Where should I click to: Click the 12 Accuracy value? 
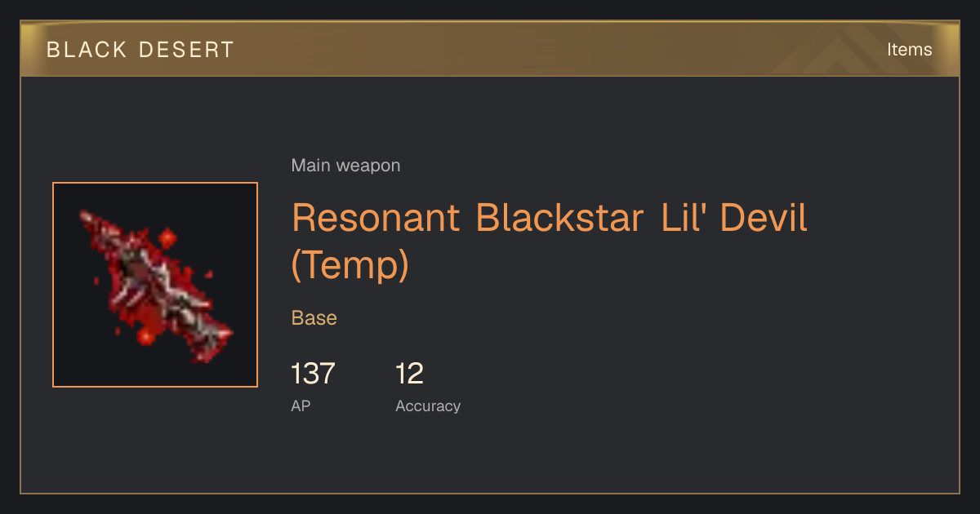point(409,374)
